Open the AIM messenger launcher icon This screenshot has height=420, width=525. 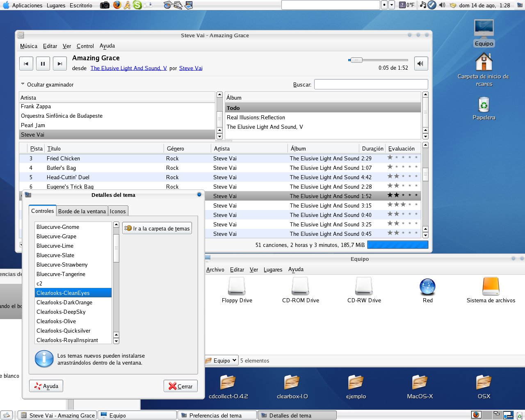(x=127, y=5)
